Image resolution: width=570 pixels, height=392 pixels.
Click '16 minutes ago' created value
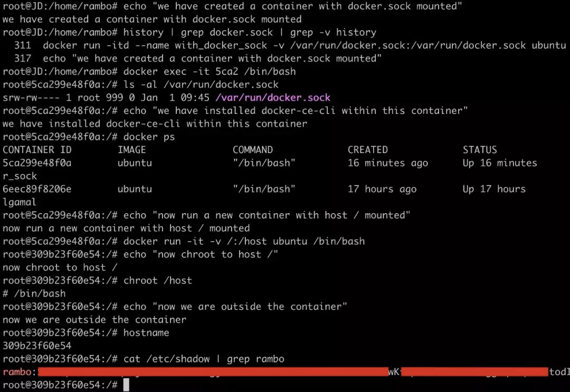click(387, 162)
